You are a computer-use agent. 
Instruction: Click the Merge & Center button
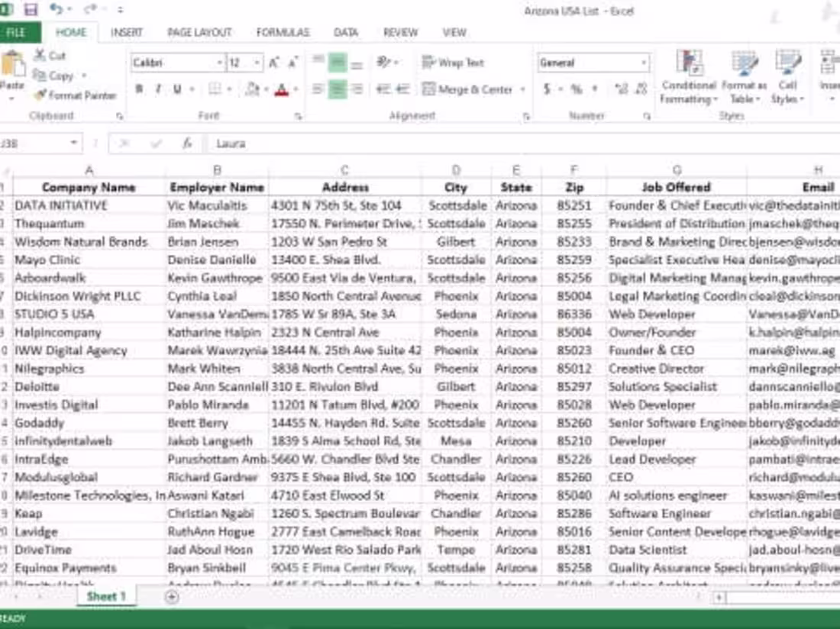coord(467,89)
